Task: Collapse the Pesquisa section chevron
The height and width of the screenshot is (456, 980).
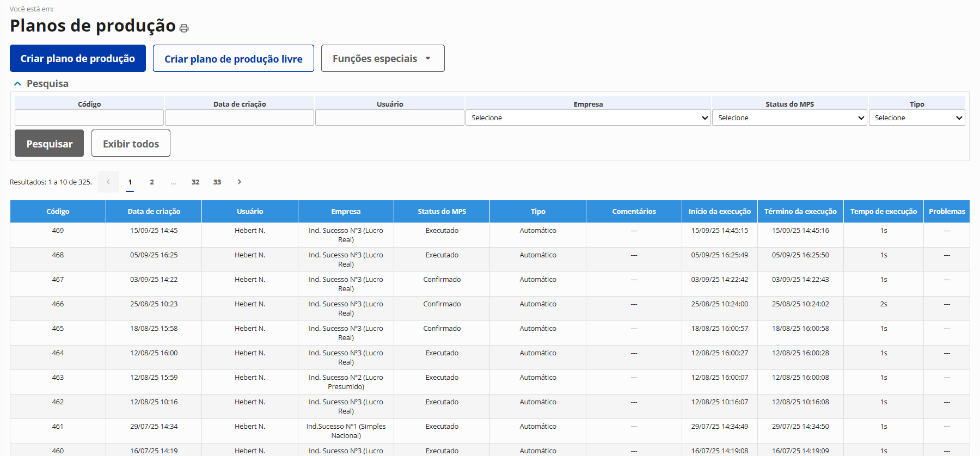Action: (x=17, y=84)
